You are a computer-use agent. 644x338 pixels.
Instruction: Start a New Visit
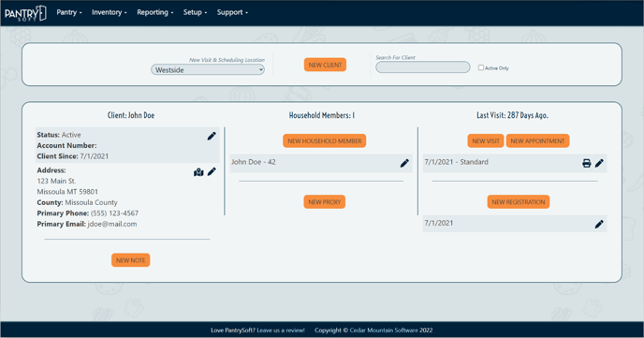tap(486, 140)
